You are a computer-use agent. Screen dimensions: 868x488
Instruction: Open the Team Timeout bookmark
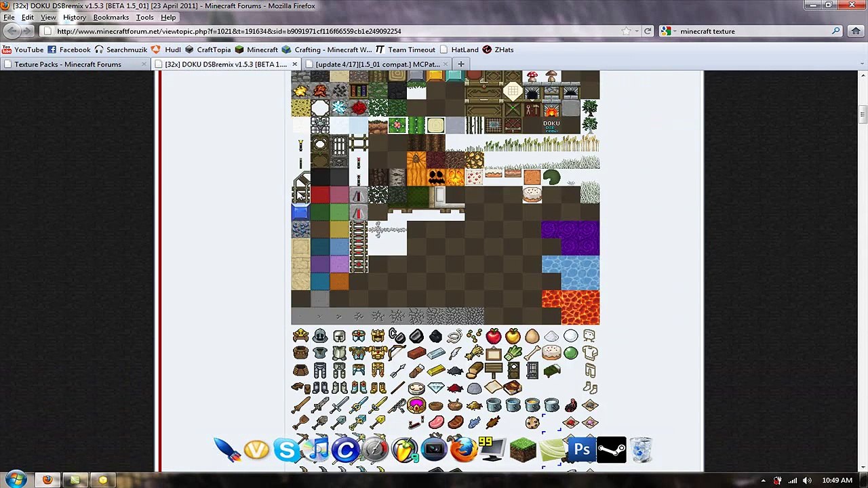[406, 49]
